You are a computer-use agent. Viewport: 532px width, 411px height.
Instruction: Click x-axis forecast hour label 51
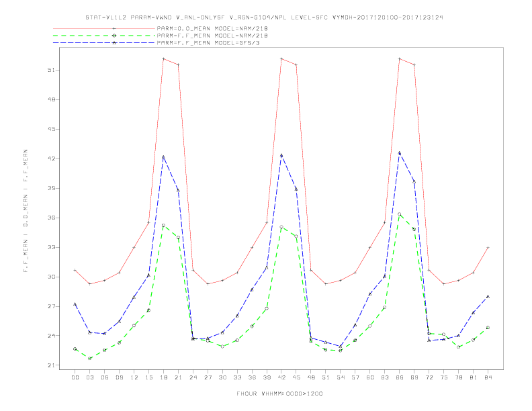coord(326,377)
